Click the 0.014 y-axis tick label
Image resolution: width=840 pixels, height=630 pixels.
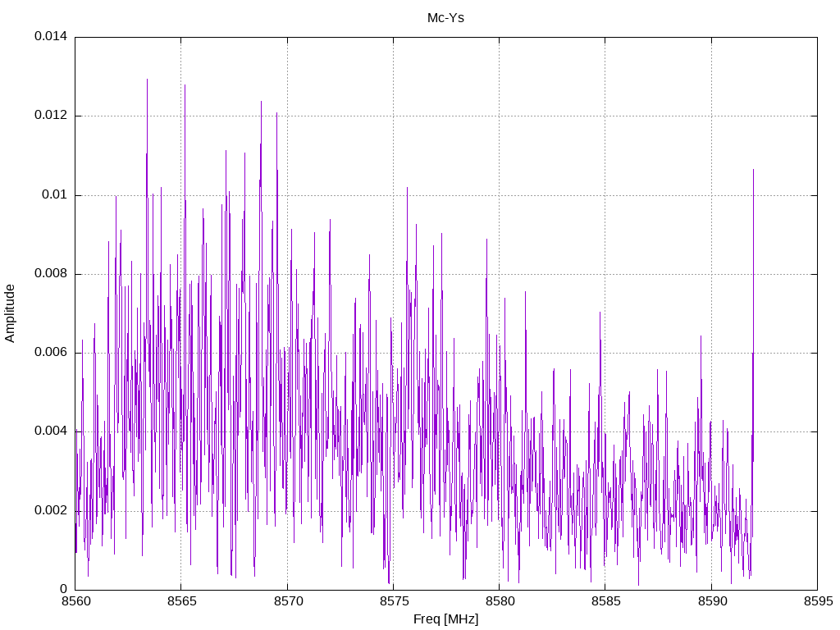click(x=51, y=36)
